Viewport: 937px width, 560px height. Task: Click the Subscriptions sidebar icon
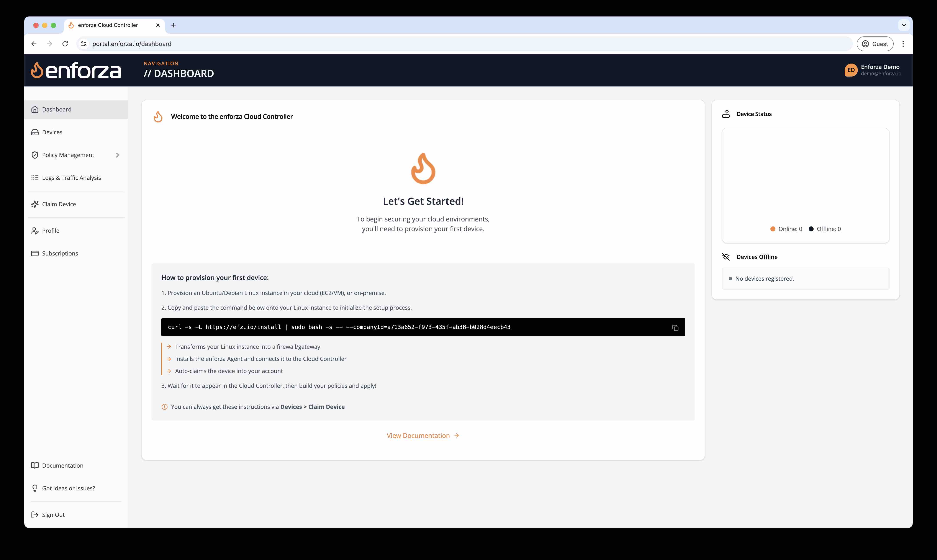click(35, 253)
